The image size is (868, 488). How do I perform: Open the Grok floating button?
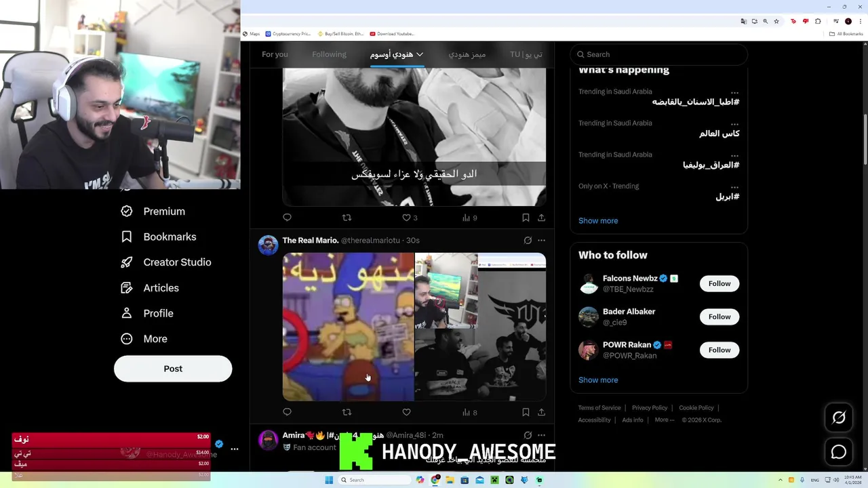[839, 418]
